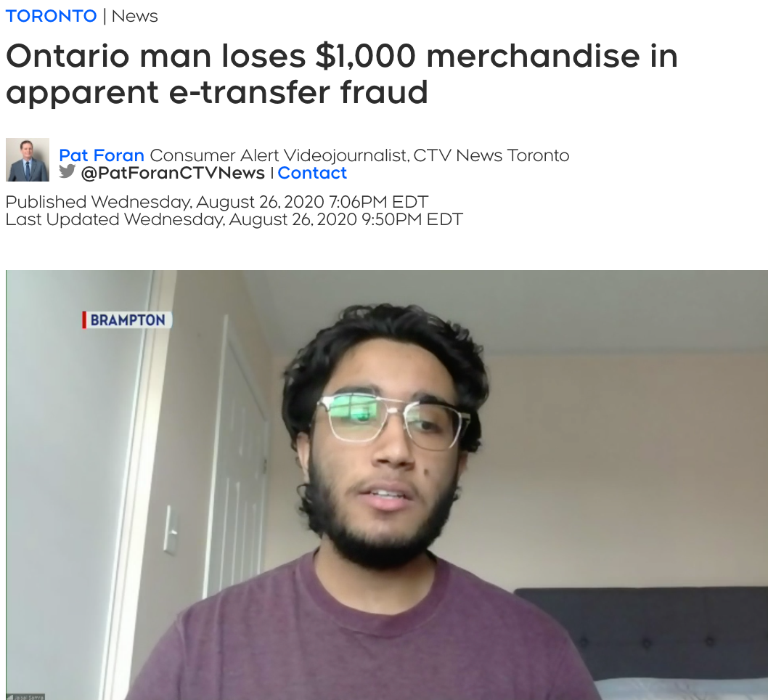Select the Last Updated 9:50PM timestamp
Image resolution: width=768 pixels, height=700 pixels.
point(234,219)
